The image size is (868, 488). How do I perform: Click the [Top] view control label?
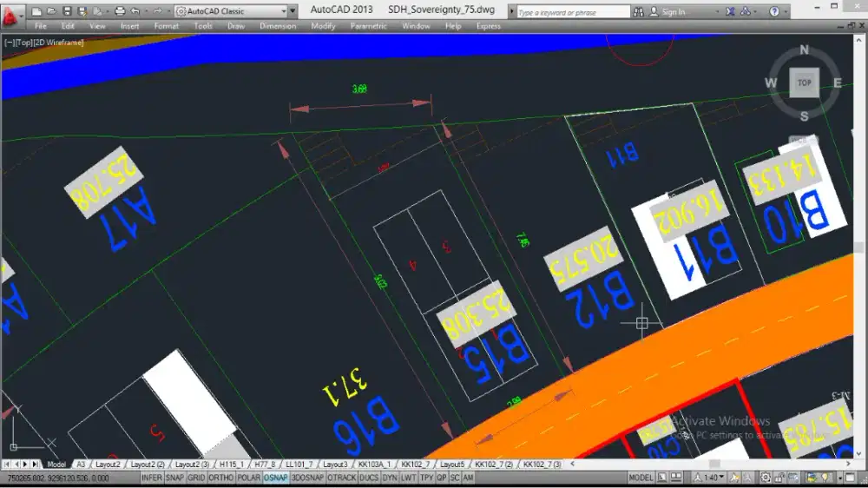24,42
